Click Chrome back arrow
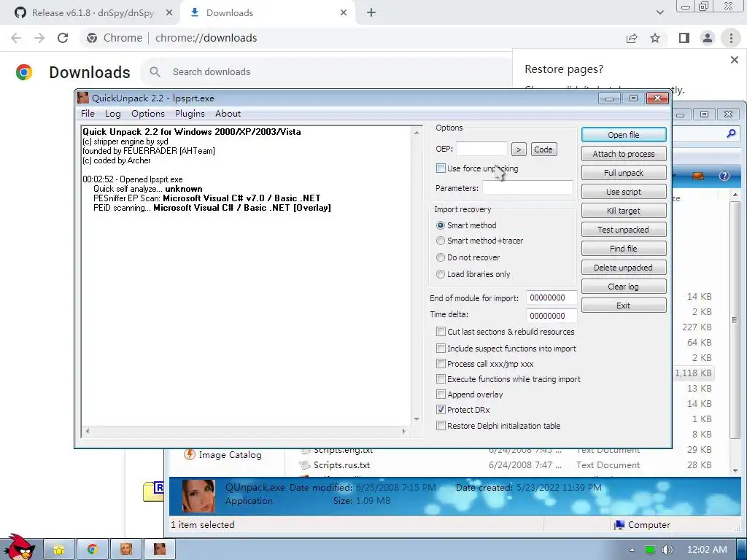747x560 pixels. pos(16,38)
